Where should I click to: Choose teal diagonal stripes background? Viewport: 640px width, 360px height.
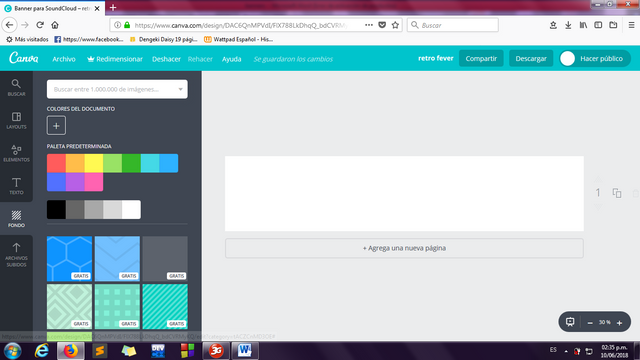(x=165, y=307)
